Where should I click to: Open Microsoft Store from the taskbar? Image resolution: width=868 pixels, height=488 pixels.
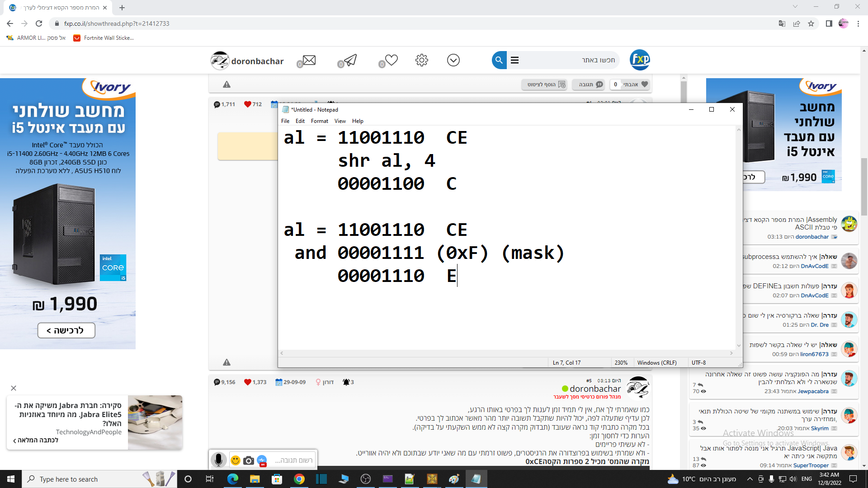(x=278, y=479)
